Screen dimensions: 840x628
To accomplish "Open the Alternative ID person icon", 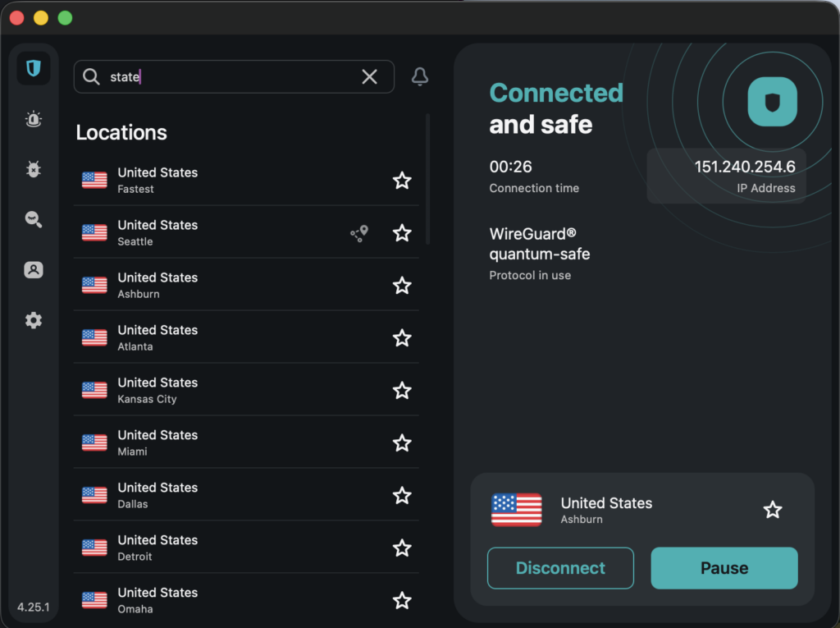I will pyautogui.click(x=34, y=270).
